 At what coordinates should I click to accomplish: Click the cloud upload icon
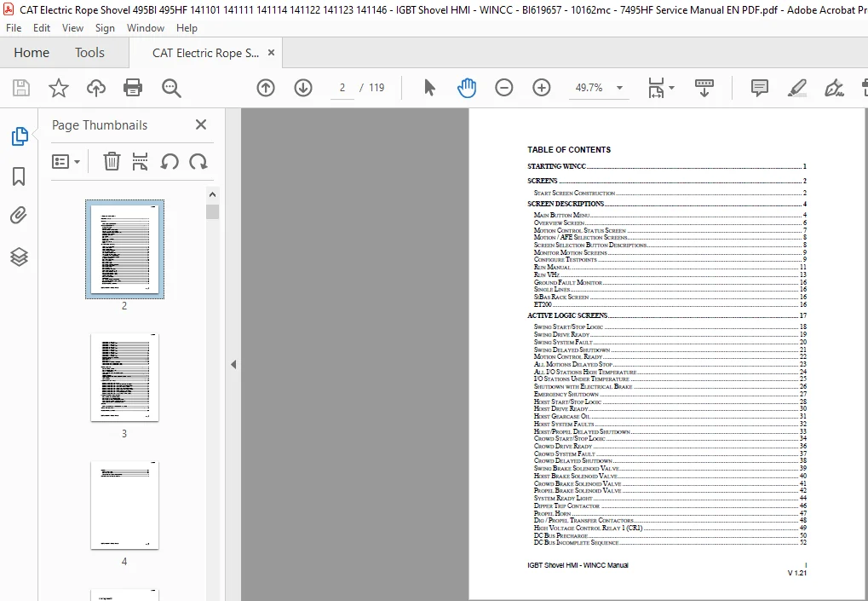(x=96, y=88)
